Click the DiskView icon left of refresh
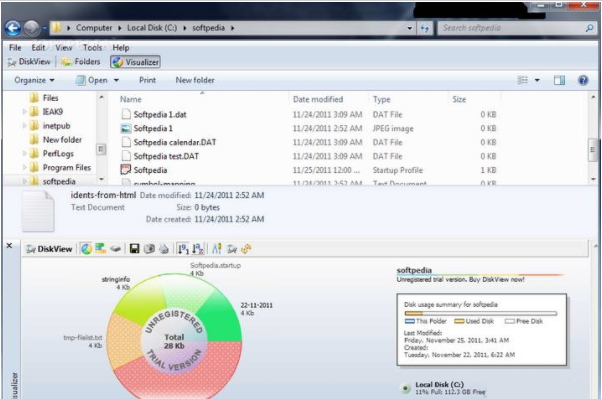The width and height of the screenshot is (602, 399). point(232,249)
